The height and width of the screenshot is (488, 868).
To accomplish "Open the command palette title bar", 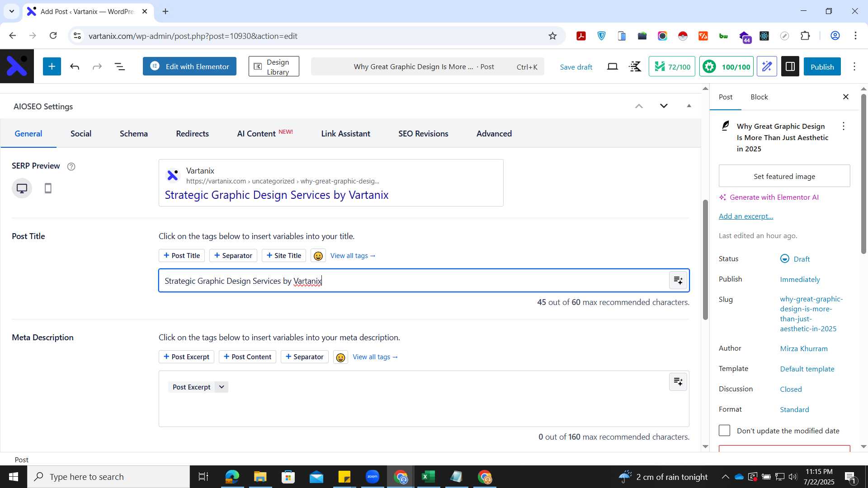I will [x=428, y=67].
